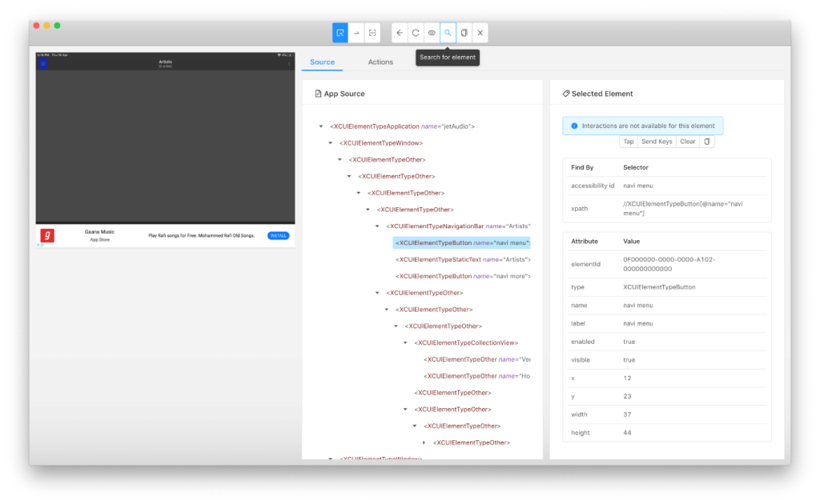The width and height of the screenshot is (820, 504).
Task: Select the XCUIElementTypeApplication jetAudio row text
Action: point(402,126)
